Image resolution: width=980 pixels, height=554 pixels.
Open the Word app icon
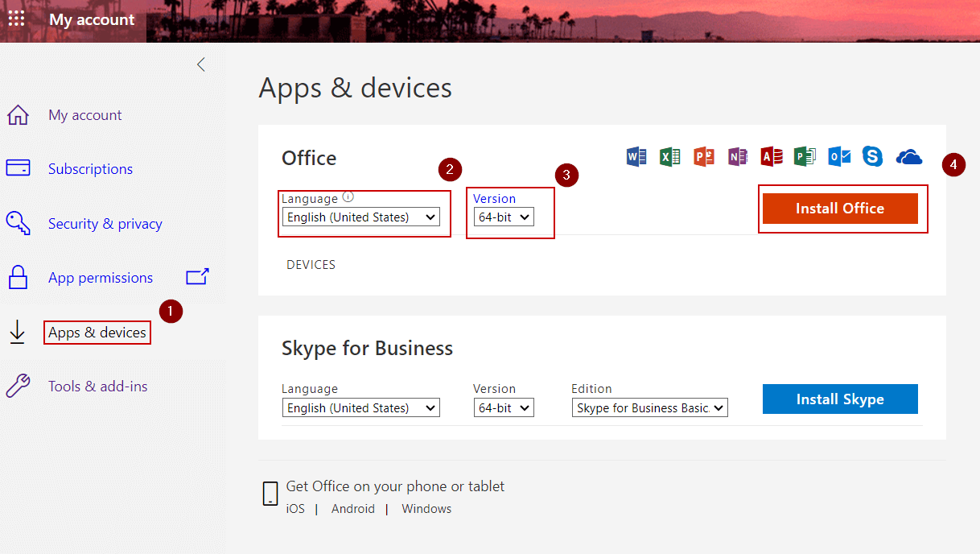coord(636,156)
